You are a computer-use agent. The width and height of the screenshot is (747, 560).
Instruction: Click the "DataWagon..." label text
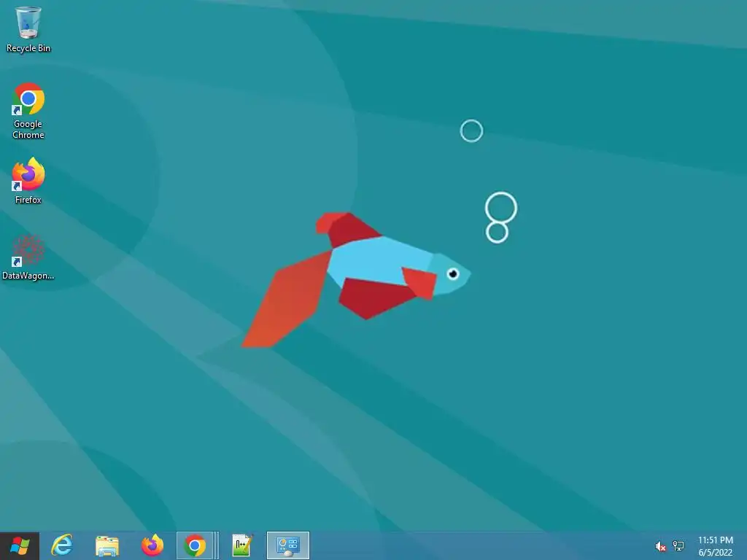click(x=28, y=276)
